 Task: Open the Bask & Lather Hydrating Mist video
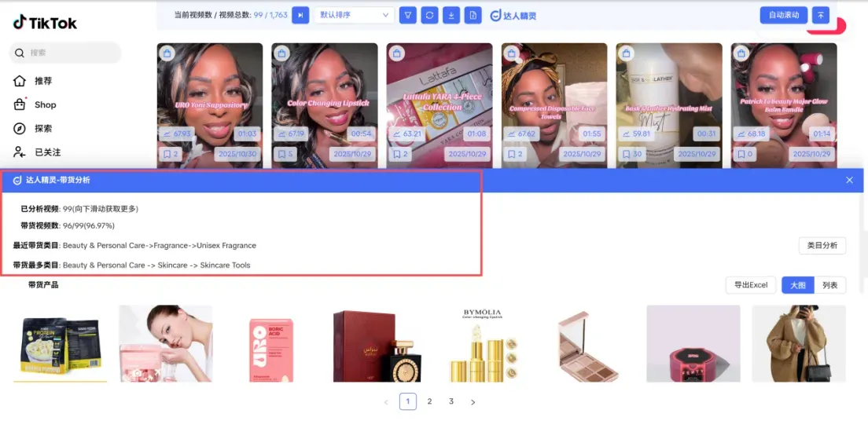click(669, 105)
